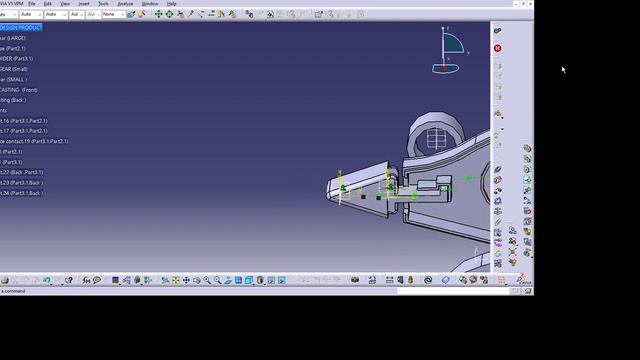Screen dimensions: 640x360
Task: Open the Analyze menu
Action: pyautogui.click(x=125, y=4)
